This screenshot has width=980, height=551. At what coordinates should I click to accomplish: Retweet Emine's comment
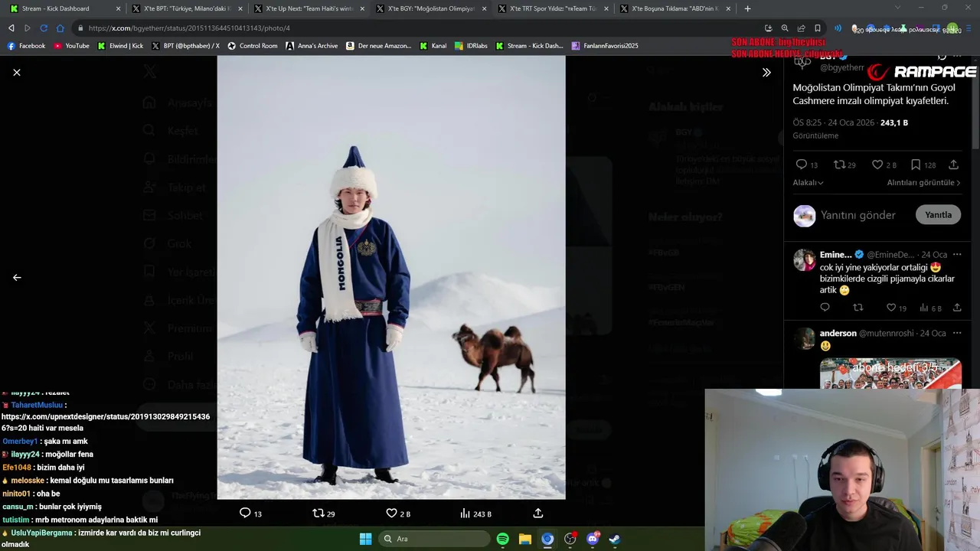[857, 308]
